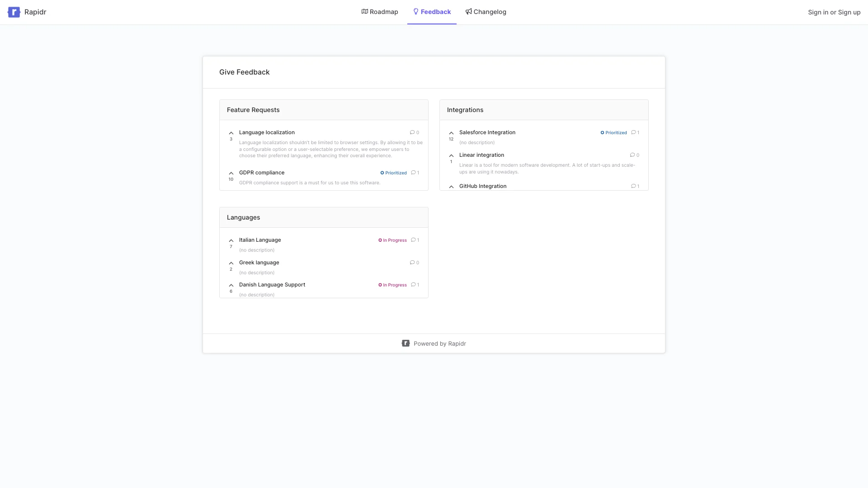The width and height of the screenshot is (868, 488).
Task: Click the comment icon on Linear integration
Action: (632, 155)
